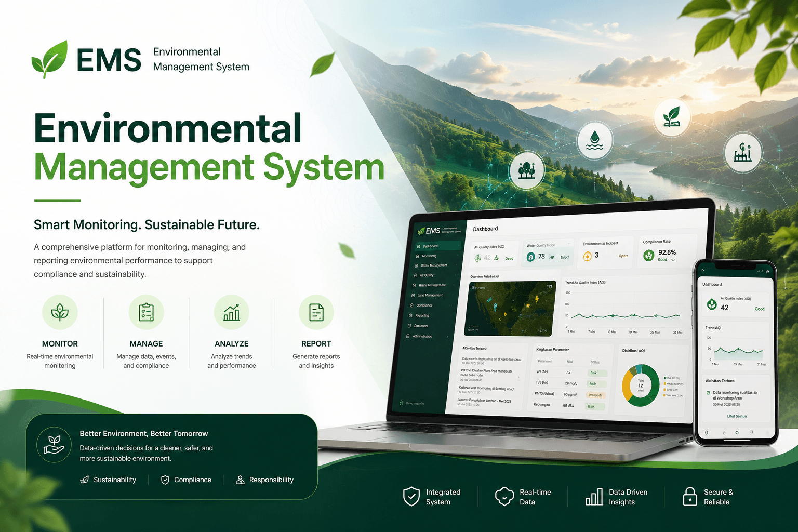Click the Real-time Data icon
The height and width of the screenshot is (532, 798).
504,497
